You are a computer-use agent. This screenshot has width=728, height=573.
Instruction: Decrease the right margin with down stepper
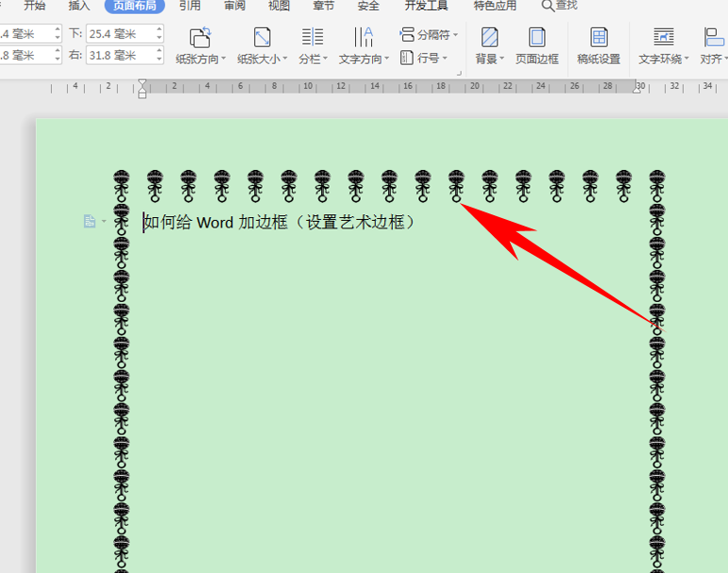[x=160, y=59]
